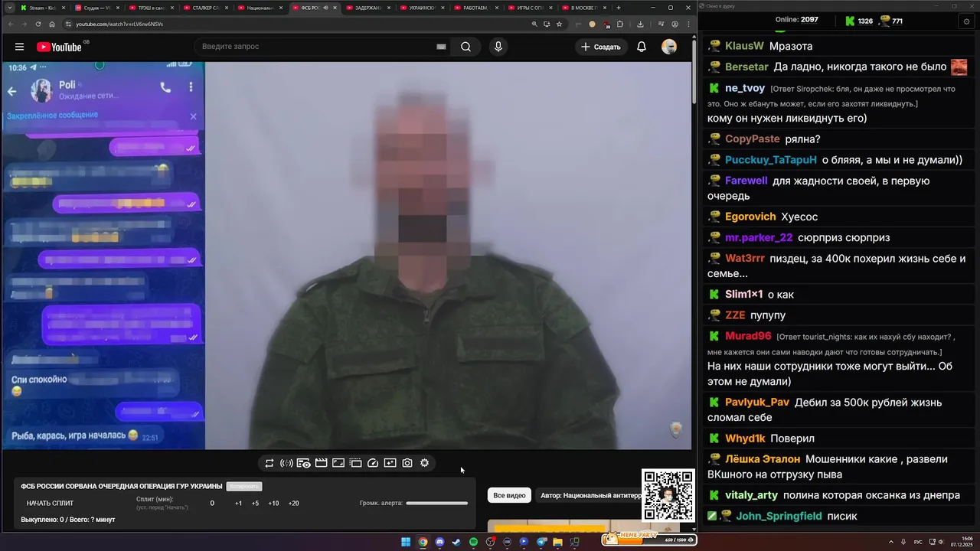980x551 pixels.
Task: Take a video screenshot with camera icon
Action: 407,463
